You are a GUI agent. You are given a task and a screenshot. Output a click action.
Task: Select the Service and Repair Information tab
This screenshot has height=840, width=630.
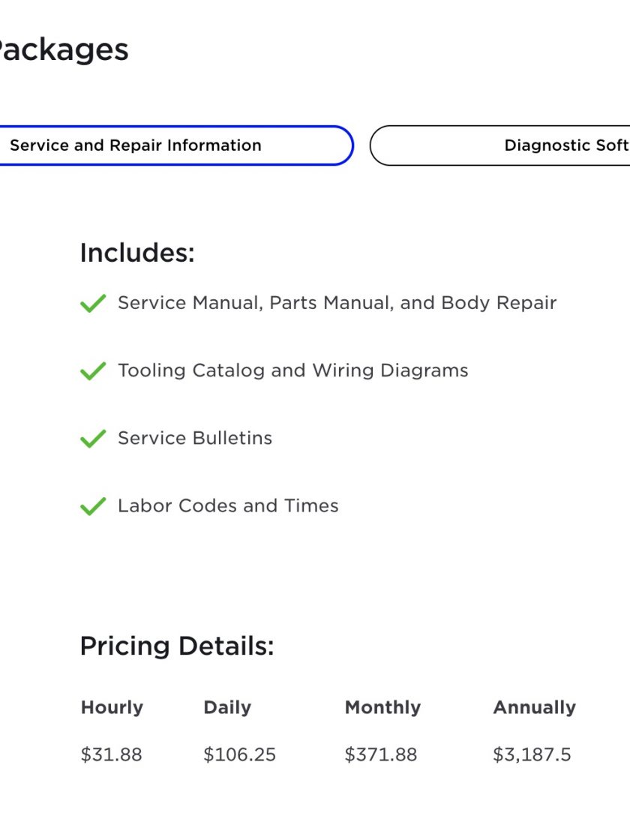pyautogui.click(x=175, y=145)
